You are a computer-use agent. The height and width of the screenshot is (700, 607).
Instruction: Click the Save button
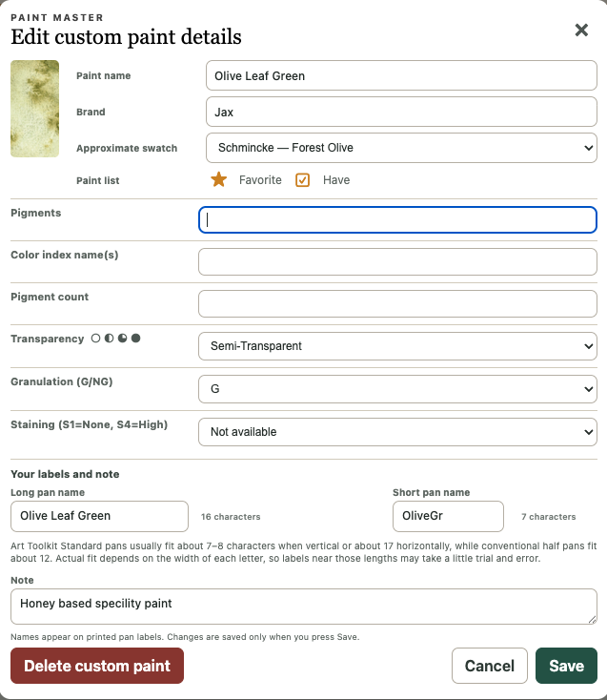pos(566,666)
